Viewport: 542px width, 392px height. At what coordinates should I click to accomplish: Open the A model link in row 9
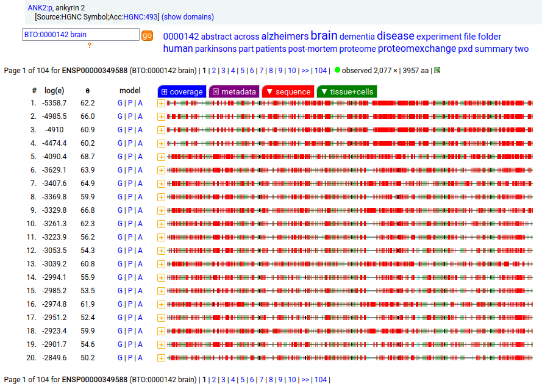click(140, 210)
